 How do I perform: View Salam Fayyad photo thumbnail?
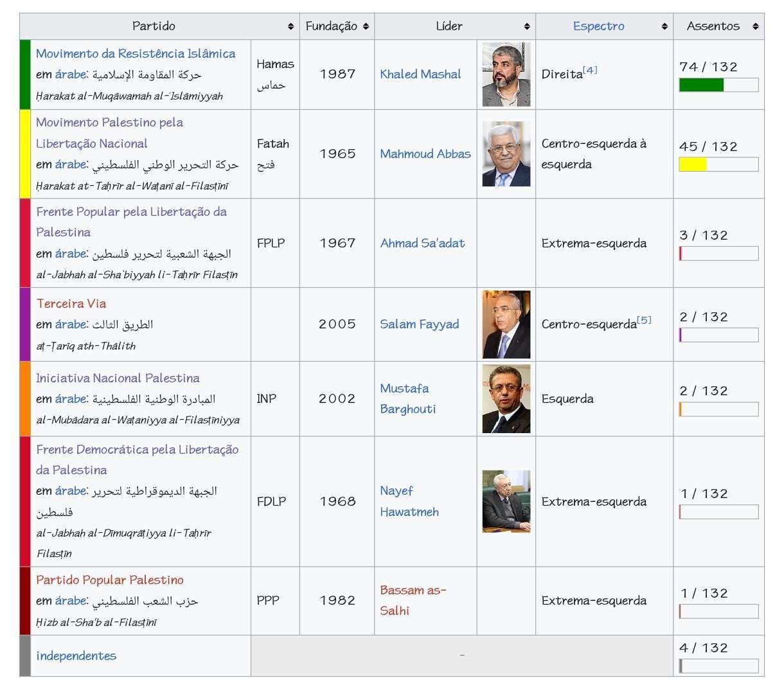(506, 324)
